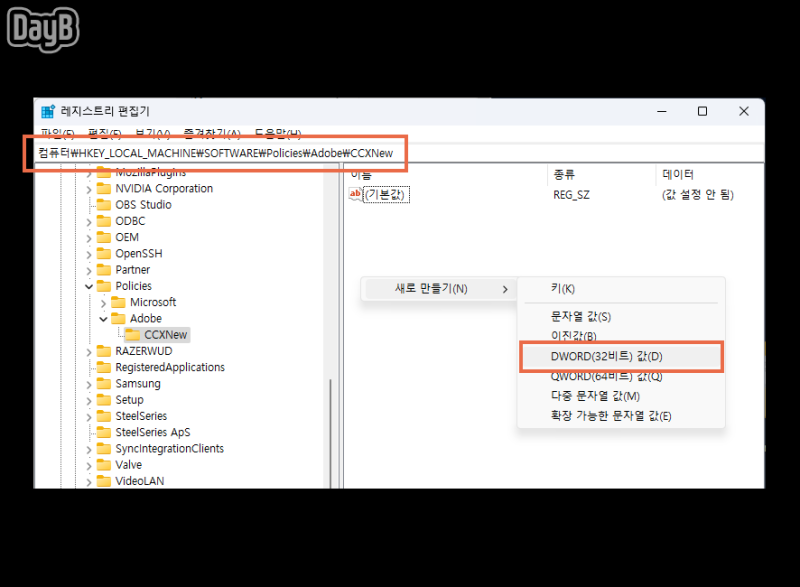Click the Partner folder icon
The width and height of the screenshot is (800, 587).
click(x=104, y=270)
